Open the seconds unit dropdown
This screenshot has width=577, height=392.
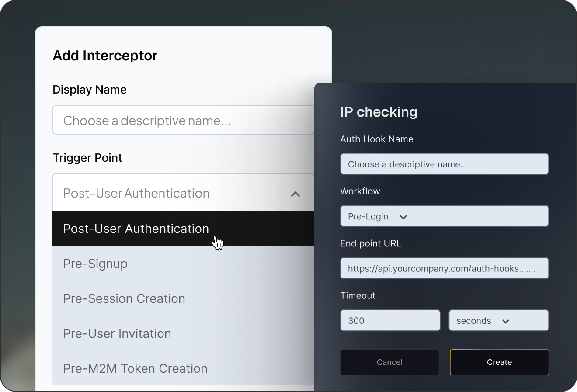tap(499, 321)
